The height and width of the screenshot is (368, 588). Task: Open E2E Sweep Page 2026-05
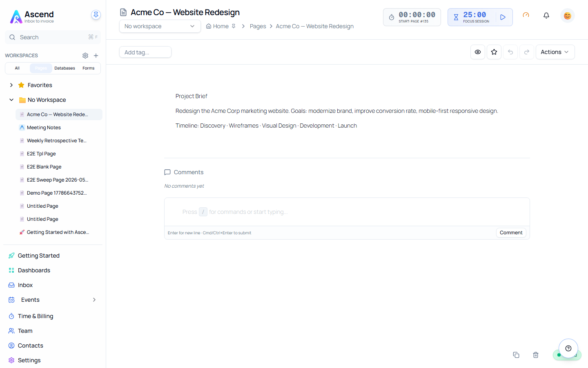click(x=59, y=180)
